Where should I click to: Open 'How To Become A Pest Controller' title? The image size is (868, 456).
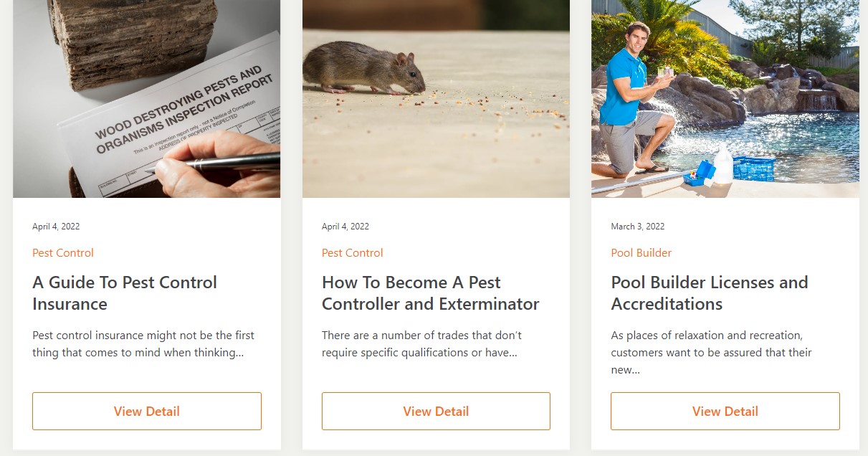coord(431,293)
